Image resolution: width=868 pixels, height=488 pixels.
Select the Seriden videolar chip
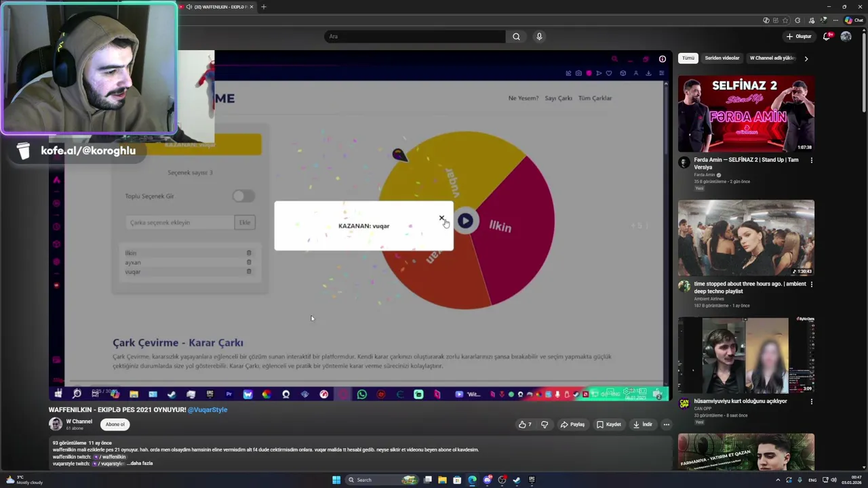point(722,58)
